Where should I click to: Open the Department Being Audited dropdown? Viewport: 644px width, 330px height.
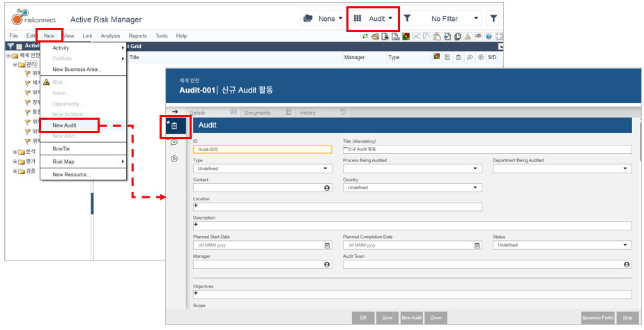(562, 168)
